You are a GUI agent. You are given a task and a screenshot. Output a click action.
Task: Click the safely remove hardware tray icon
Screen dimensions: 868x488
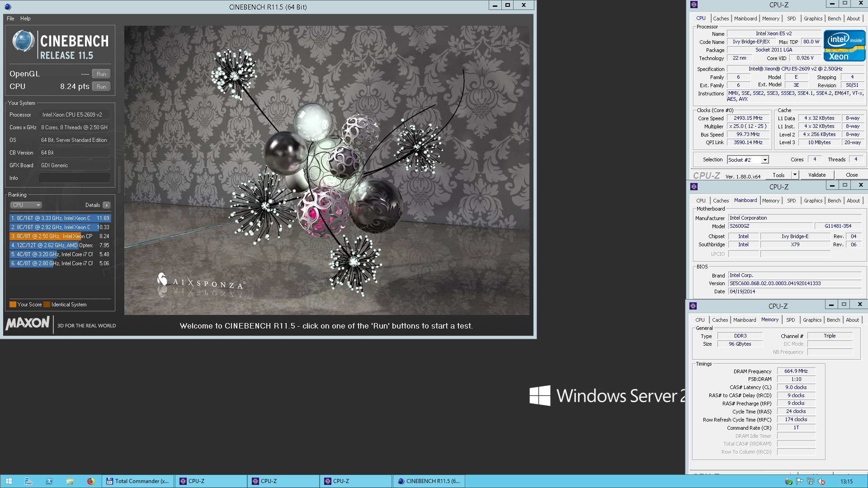(x=788, y=481)
